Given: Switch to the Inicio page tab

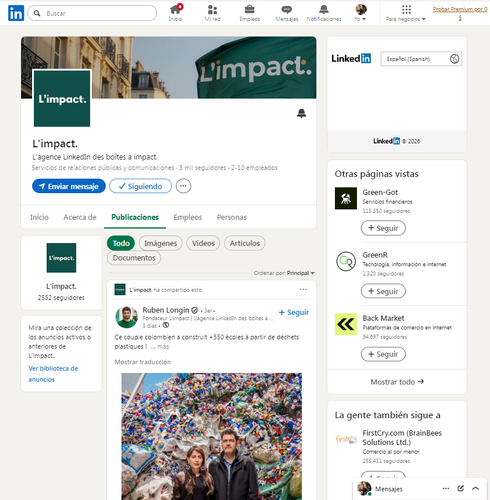Looking at the screenshot, I should point(39,217).
